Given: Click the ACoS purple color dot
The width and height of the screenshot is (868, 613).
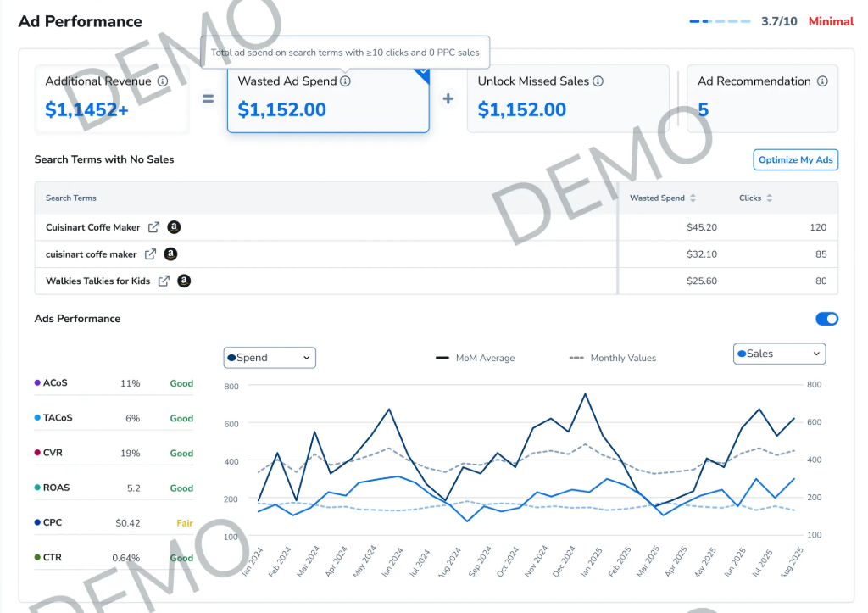Looking at the screenshot, I should [37, 382].
